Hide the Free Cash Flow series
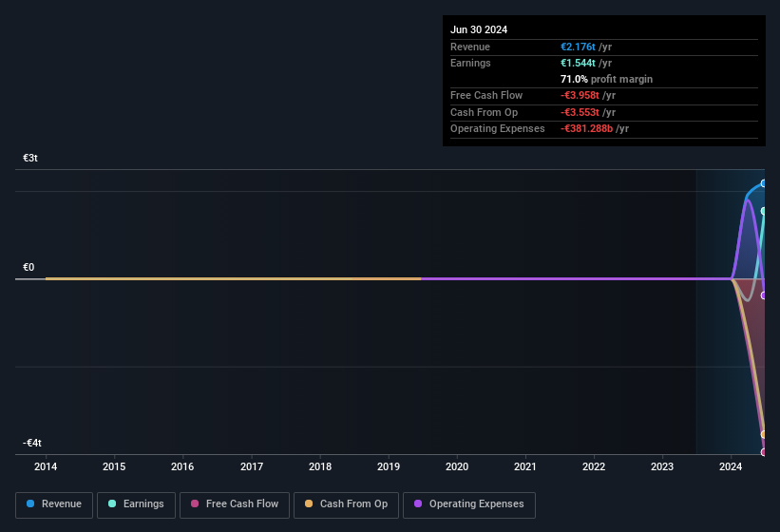Viewport: 780px width, 532px height. coord(233,503)
